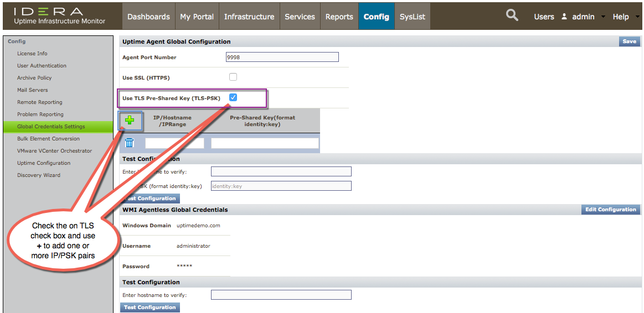Click the admin user silhouette icon
Screen dimensions: 644x313
(564, 17)
